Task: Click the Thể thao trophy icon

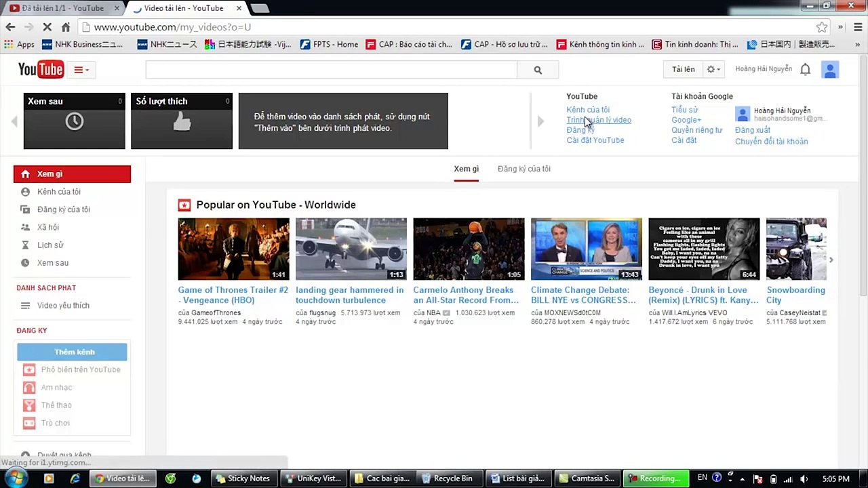Action: tap(29, 405)
